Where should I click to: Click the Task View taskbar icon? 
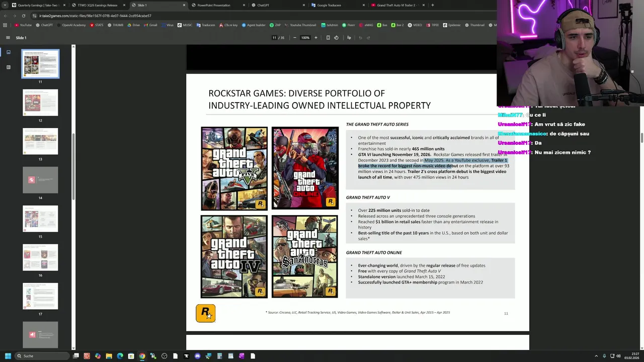(76, 356)
